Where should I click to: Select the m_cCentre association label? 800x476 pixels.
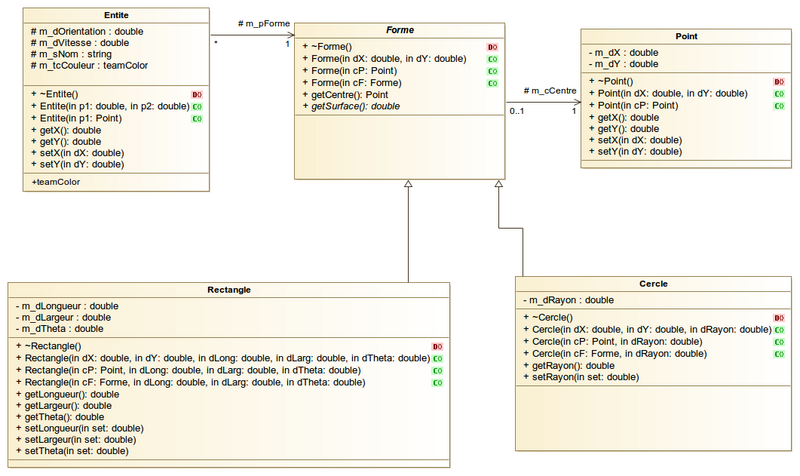[x=551, y=91]
